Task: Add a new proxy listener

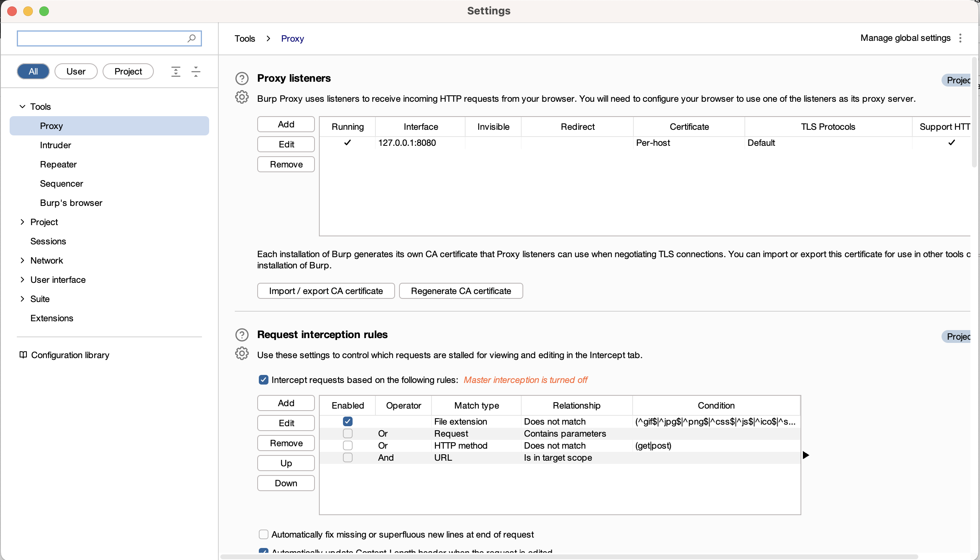Action: (x=286, y=124)
